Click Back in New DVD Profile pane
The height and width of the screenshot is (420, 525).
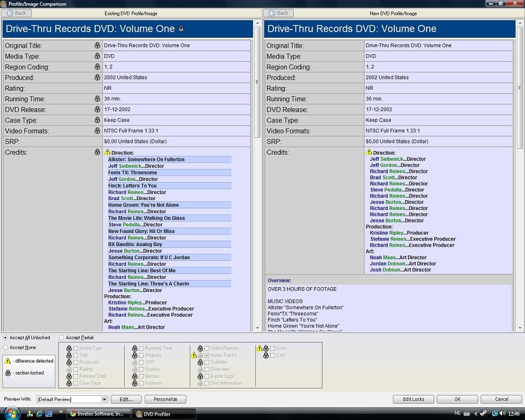[x=278, y=13]
